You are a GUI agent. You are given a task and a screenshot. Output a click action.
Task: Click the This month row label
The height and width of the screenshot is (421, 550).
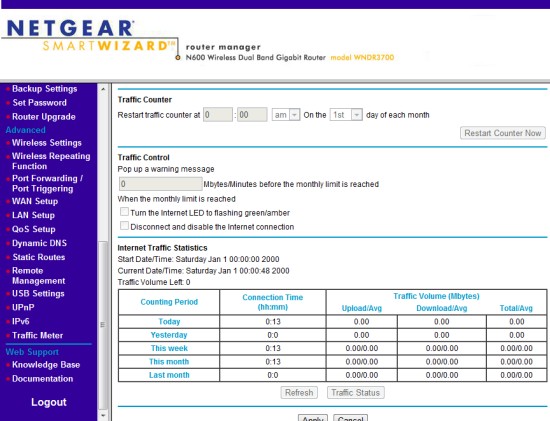pyautogui.click(x=169, y=362)
